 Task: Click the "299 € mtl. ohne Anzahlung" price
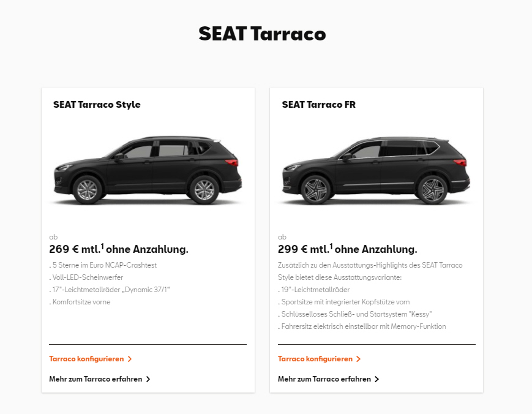[347, 249]
